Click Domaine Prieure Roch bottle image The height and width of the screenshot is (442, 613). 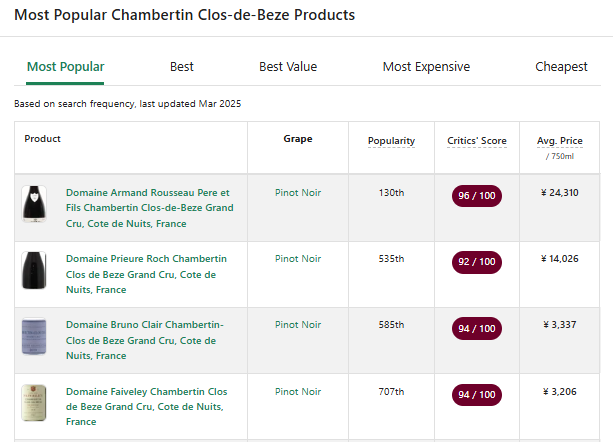(33, 271)
